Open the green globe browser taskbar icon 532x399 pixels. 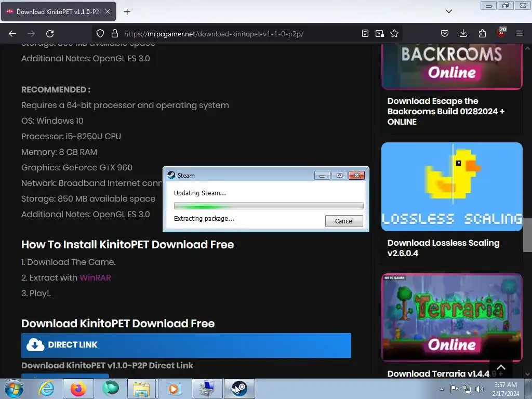111,389
